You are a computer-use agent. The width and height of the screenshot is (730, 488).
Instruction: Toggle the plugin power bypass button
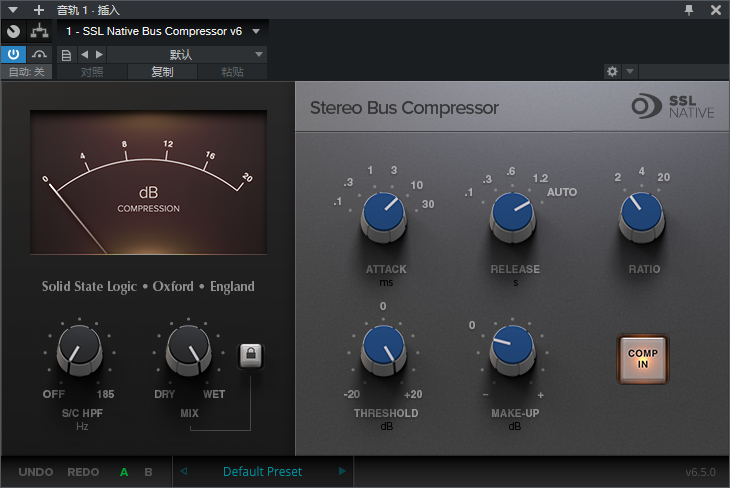(14, 54)
